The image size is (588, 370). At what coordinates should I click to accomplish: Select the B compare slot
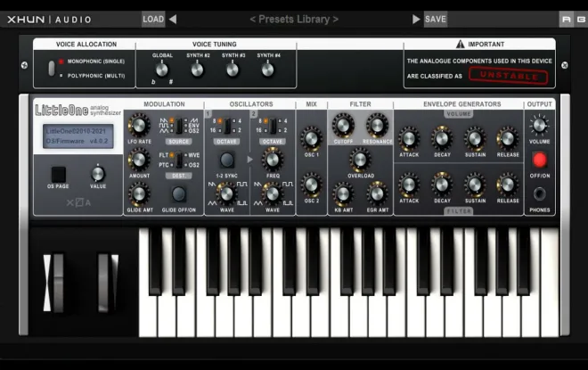tap(581, 19)
